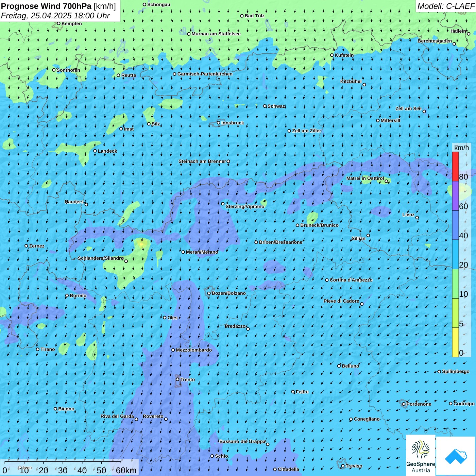Click the 'Garmisch-Partenkirchen' label

205,74
